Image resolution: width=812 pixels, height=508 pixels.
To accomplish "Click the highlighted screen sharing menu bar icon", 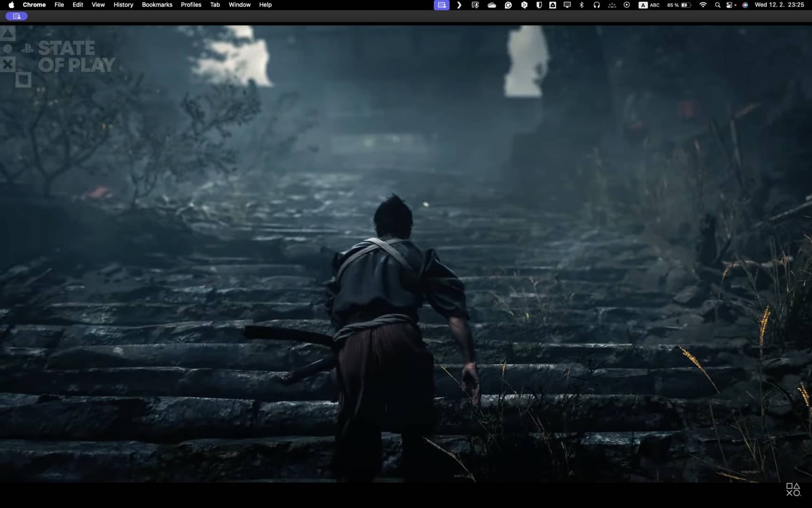I will (x=442, y=5).
